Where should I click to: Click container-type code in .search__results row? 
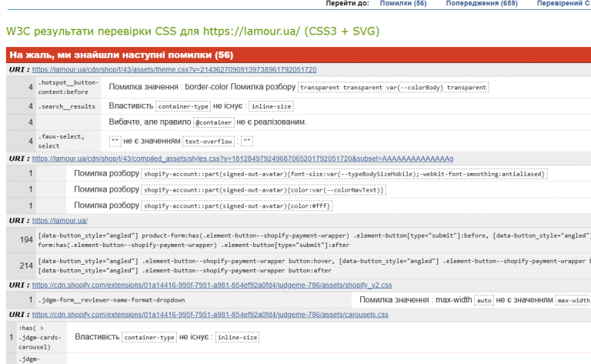coord(183,106)
